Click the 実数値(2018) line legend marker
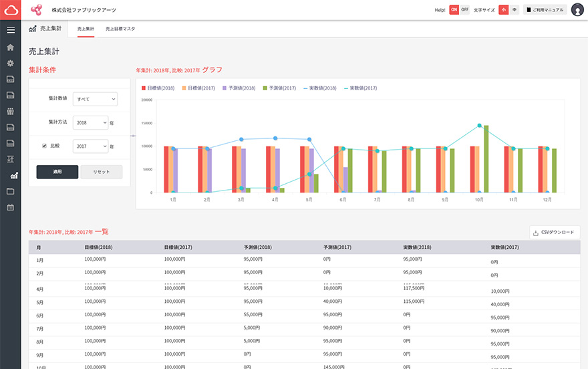 pyautogui.click(x=305, y=88)
